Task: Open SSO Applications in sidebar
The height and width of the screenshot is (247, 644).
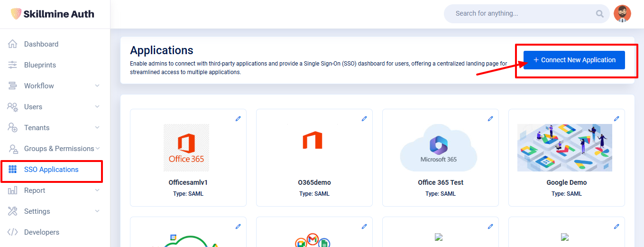Action: 51,170
